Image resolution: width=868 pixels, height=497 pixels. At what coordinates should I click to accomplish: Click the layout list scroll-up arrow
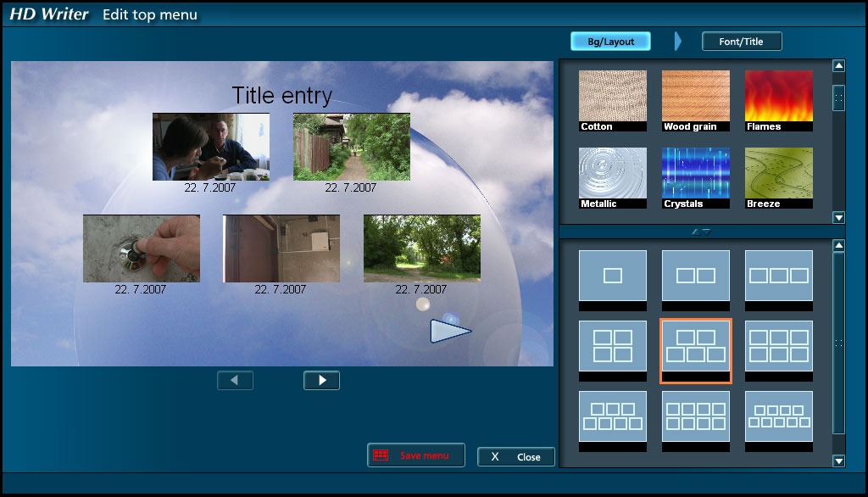(x=838, y=245)
